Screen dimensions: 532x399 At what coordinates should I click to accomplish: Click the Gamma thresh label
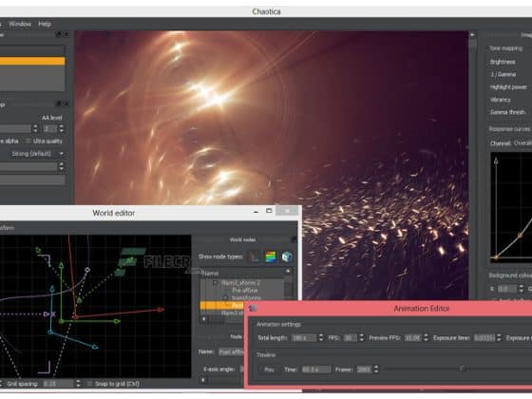(x=507, y=112)
